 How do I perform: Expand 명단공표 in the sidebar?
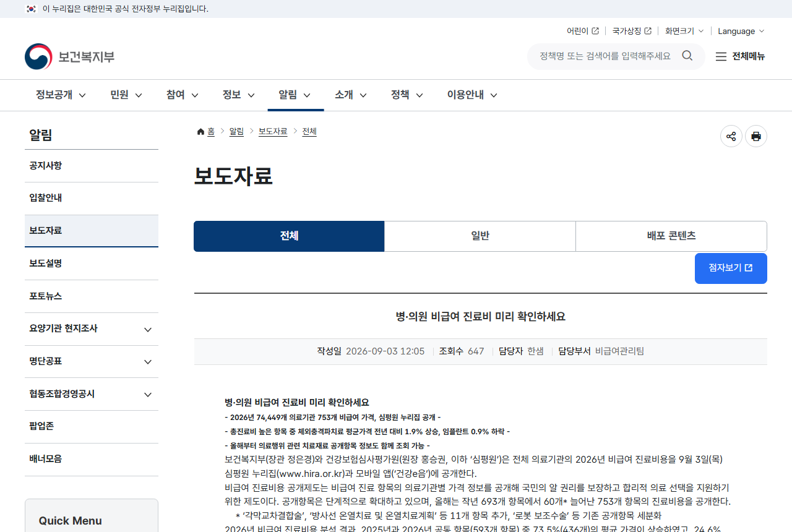[92, 361]
